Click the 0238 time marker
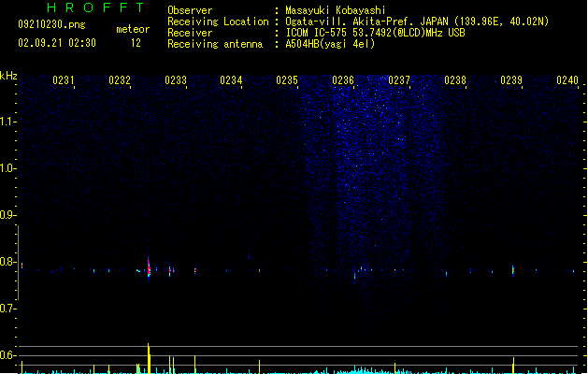 pyautogui.click(x=455, y=80)
